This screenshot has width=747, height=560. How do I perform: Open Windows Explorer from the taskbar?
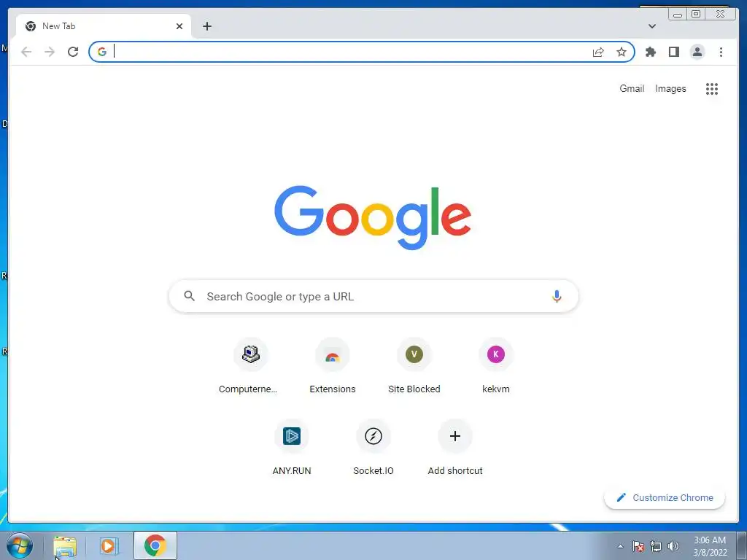click(x=65, y=546)
